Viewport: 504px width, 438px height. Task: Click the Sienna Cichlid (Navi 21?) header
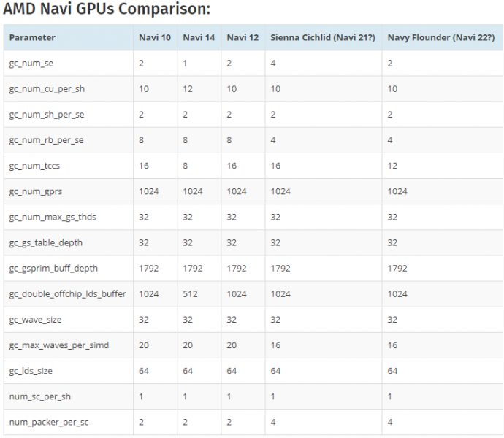click(322, 37)
